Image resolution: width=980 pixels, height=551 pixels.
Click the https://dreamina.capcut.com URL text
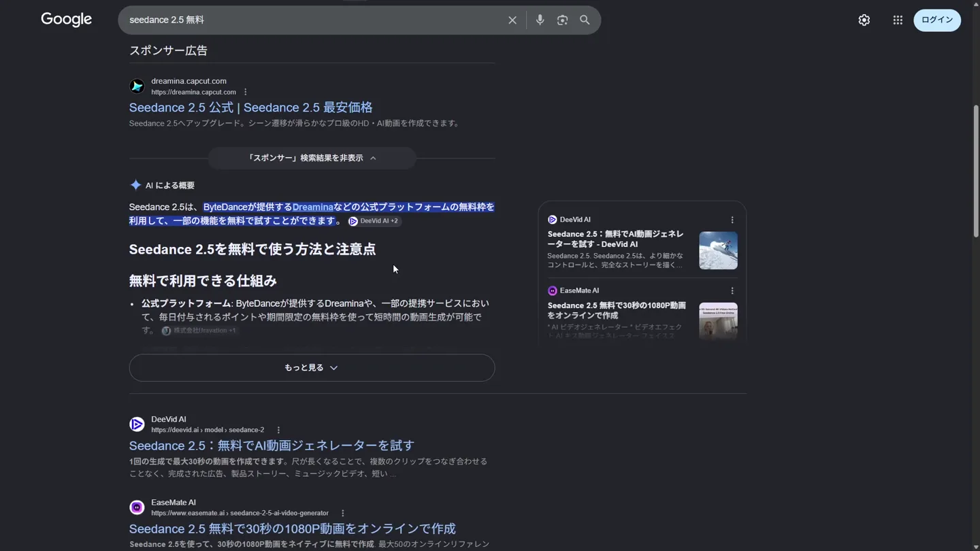click(193, 93)
